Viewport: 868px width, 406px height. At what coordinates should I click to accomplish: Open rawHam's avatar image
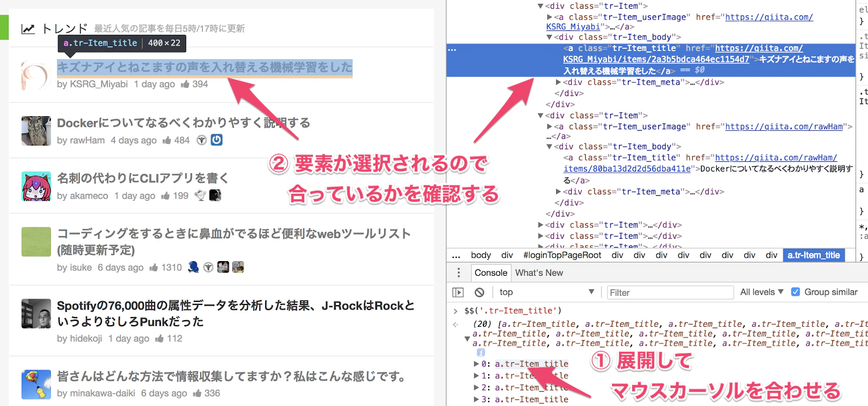[36, 130]
